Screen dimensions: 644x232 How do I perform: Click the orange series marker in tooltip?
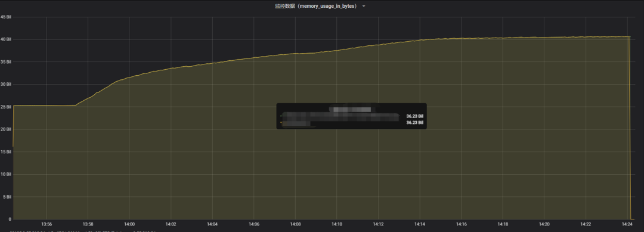pyautogui.click(x=281, y=122)
